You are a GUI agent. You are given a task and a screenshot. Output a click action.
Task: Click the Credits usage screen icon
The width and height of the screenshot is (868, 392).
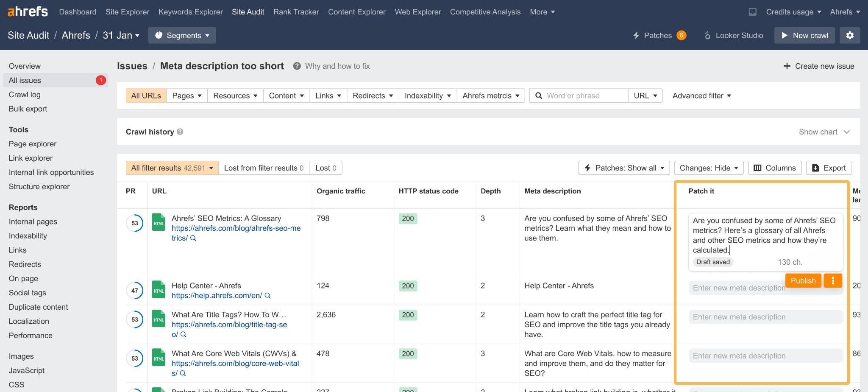point(753,12)
